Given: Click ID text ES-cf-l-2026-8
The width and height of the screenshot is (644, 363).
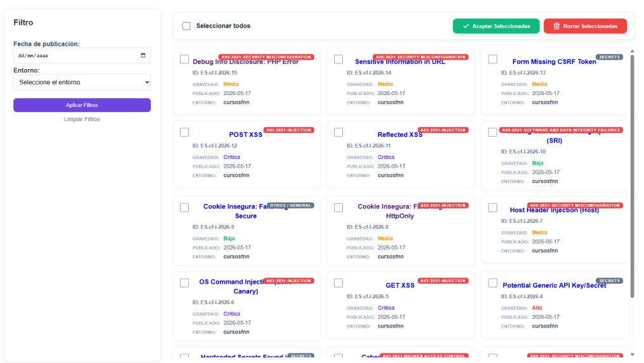Looking at the screenshot, I should (x=367, y=227).
